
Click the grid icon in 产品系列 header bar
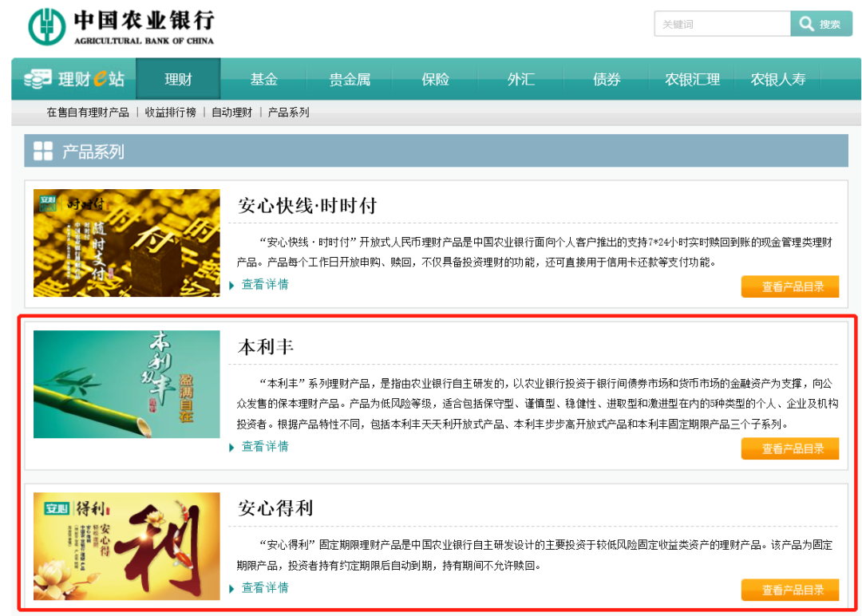click(44, 149)
